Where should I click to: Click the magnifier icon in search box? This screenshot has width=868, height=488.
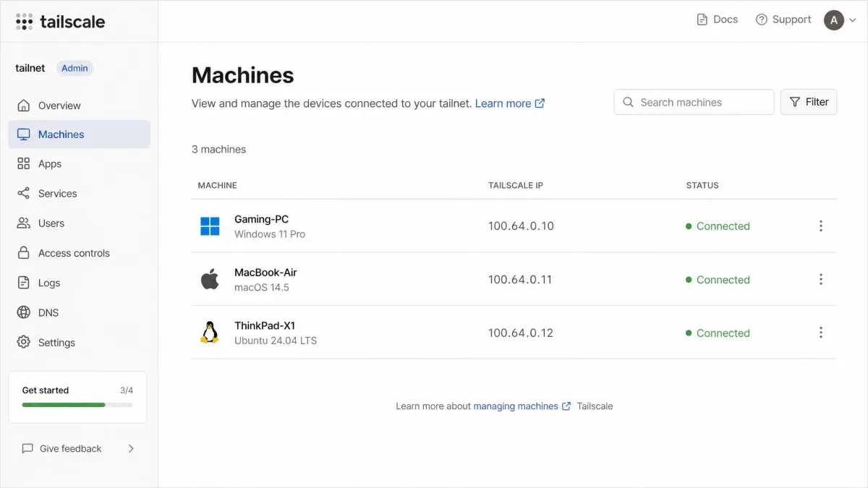point(629,103)
